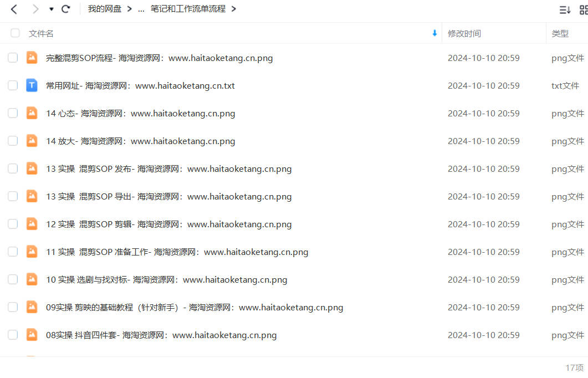Click png文件 type of 14 心态 row
Viewport: 588px width, 378px height.
point(567,114)
